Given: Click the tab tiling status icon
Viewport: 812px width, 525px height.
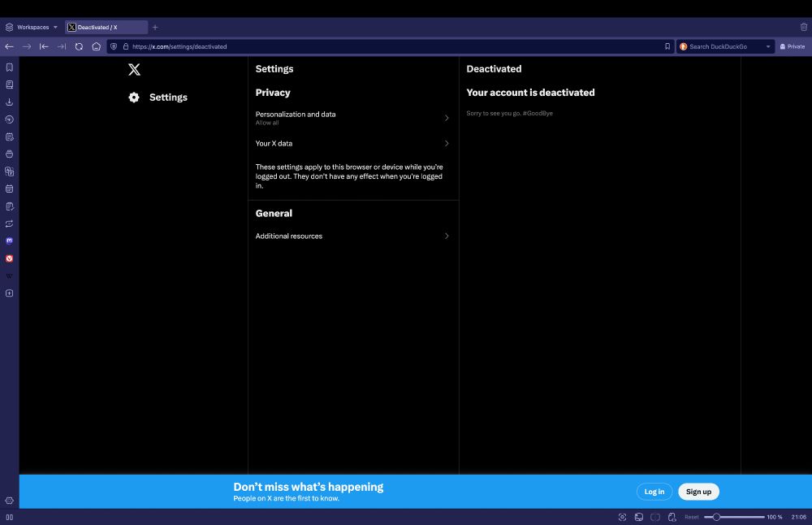Looking at the screenshot, I should tap(655, 517).
